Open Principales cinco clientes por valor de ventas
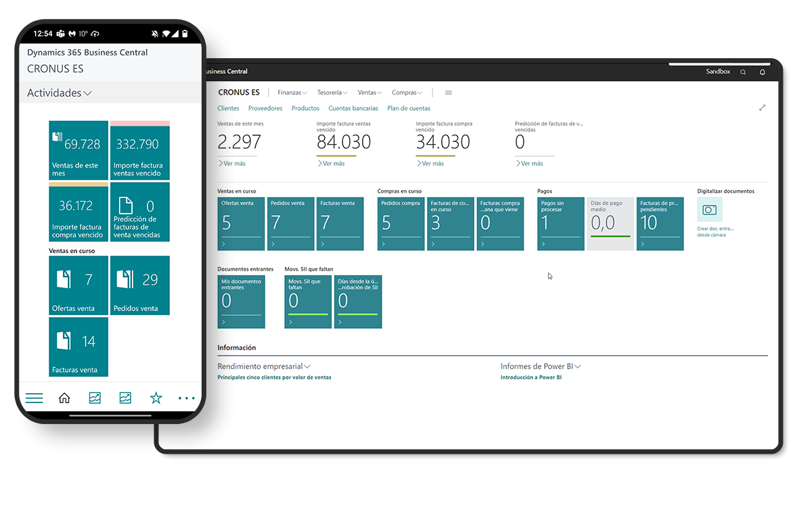The height and width of the screenshot is (512, 812). (274, 377)
